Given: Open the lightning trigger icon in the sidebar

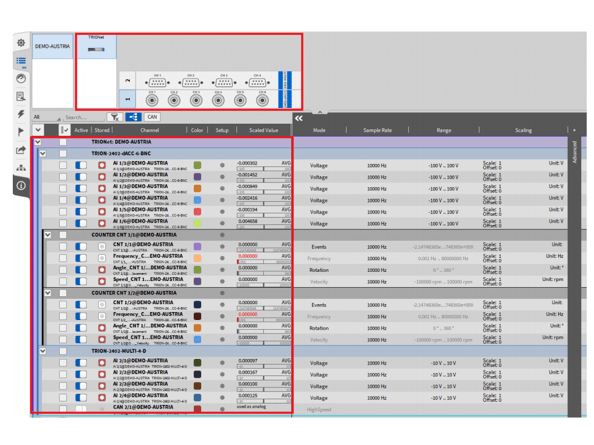Looking at the screenshot, I should 21,114.
